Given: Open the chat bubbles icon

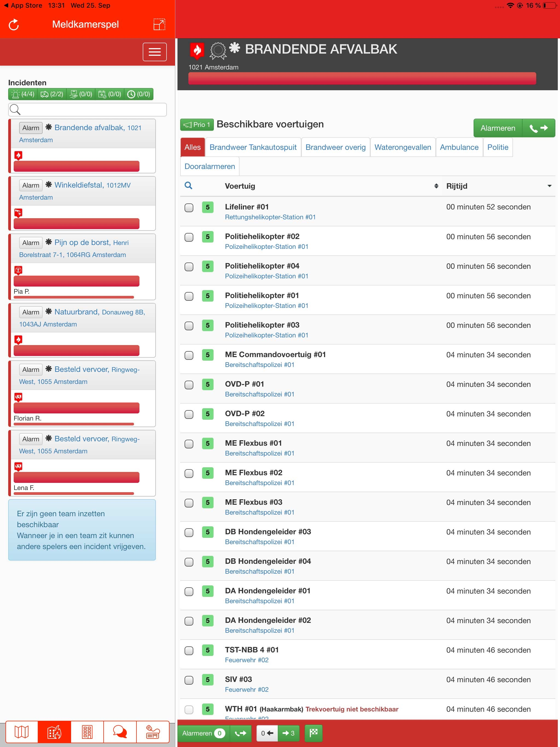Looking at the screenshot, I should pos(120,732).
